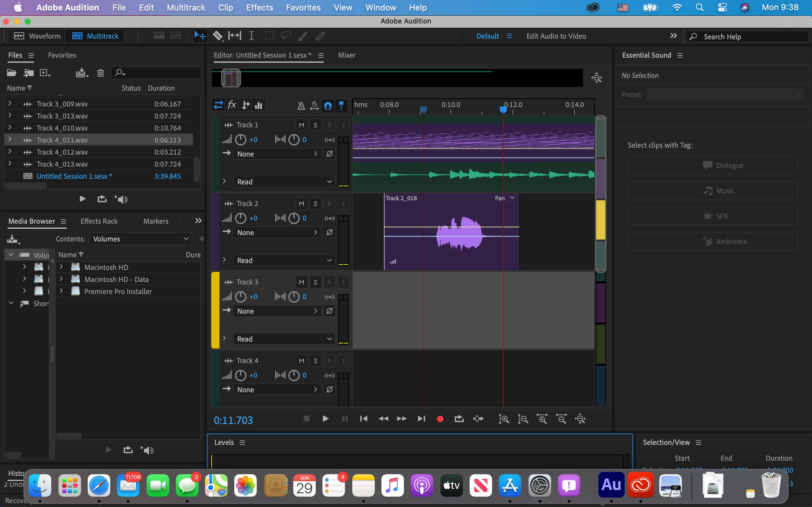
Task: Open the Effects menu
Action: point(259,7)
